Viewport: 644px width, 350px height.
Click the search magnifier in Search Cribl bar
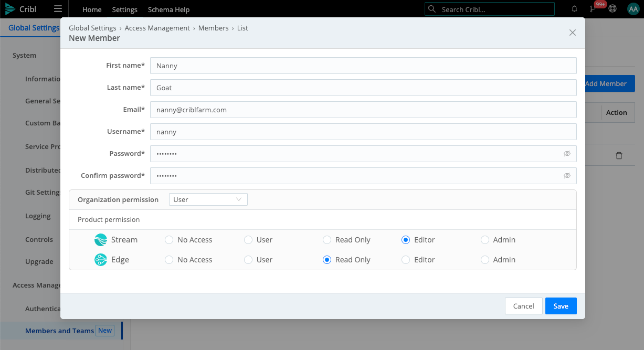tap(432, 9)
